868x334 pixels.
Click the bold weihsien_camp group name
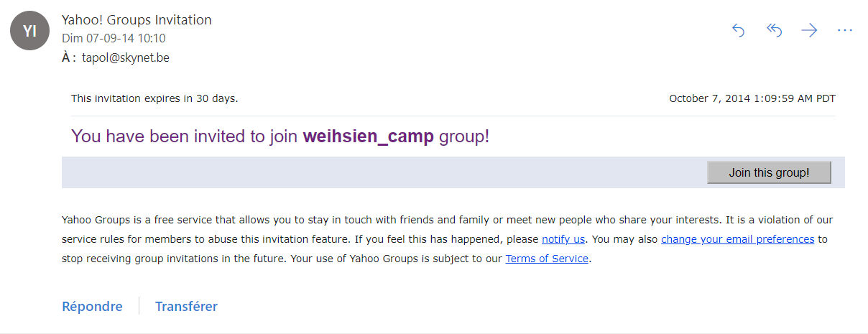[368, 136]
